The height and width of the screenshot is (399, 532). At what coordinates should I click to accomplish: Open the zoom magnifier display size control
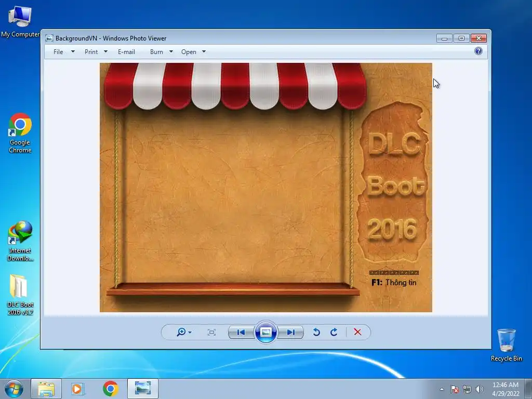pyautogui.click(x=183, y=332)
